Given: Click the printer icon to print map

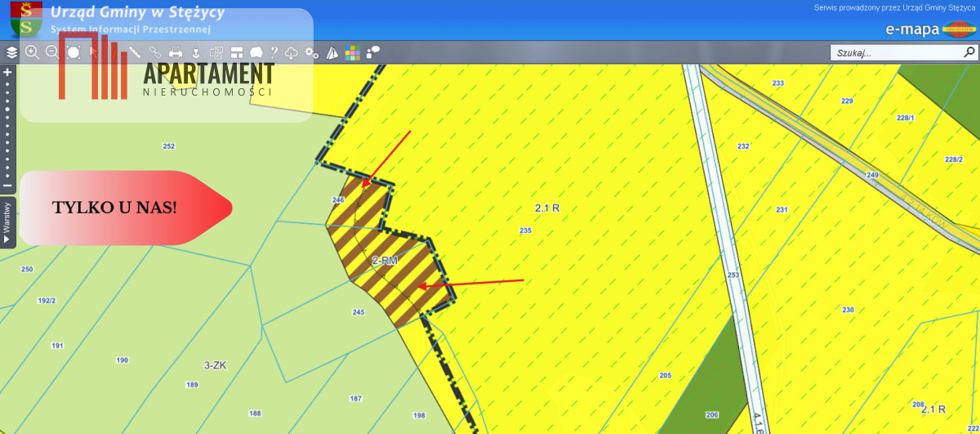Looking at the screenshot, I should coord(176,52).
